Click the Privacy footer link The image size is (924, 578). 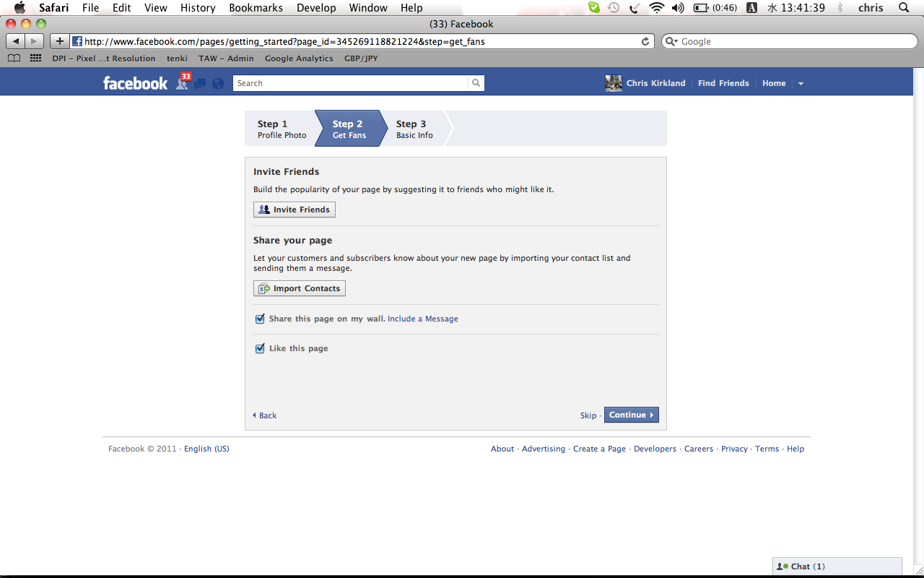click(x=734, y=449)
